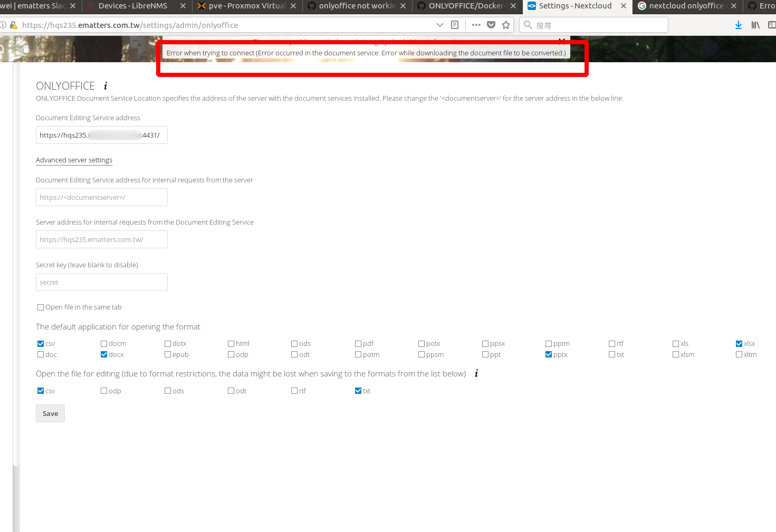
Task: Check pdf format checkbox
Action: (x=358, y=344)
